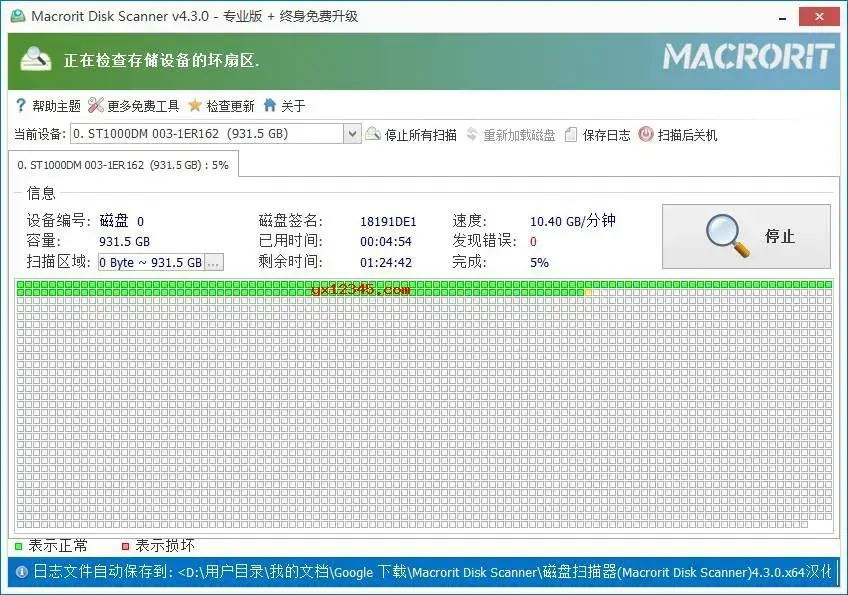Click 保存日志 to save log
Image resolution: width=848 pixels, height=595 pixels.
(606, 135)
